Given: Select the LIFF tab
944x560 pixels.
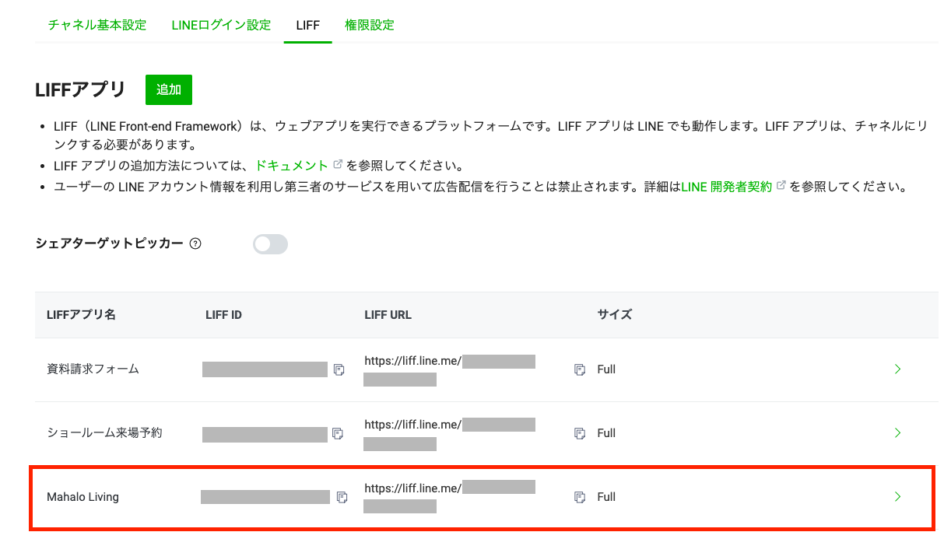Looking at the screenshot, I should tap(307, 25).
